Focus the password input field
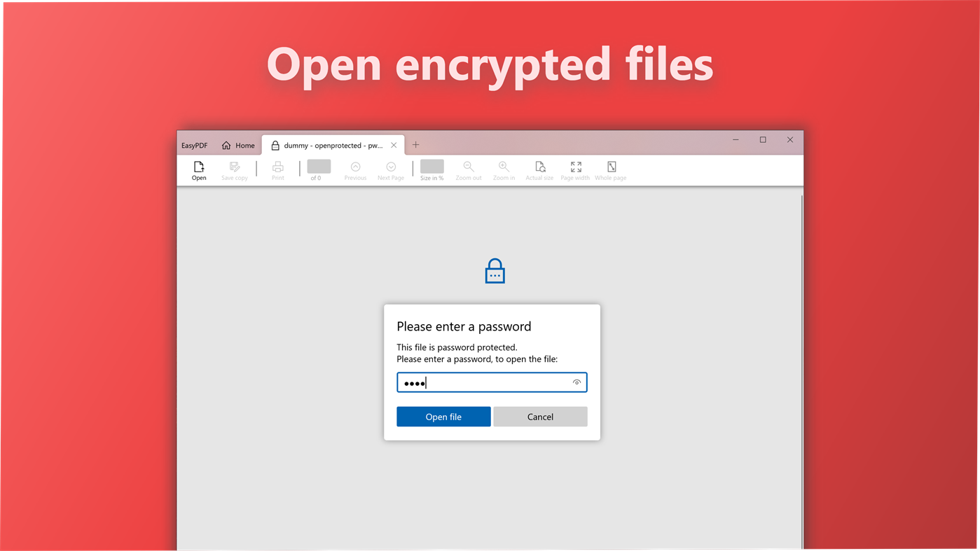 tap(492, 382)
